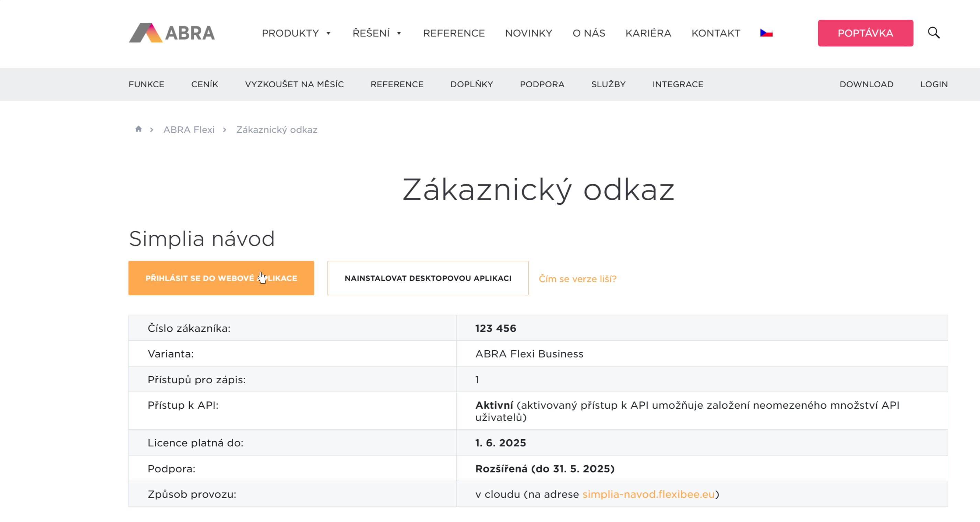Click the POPTÁVKA button

866,33
